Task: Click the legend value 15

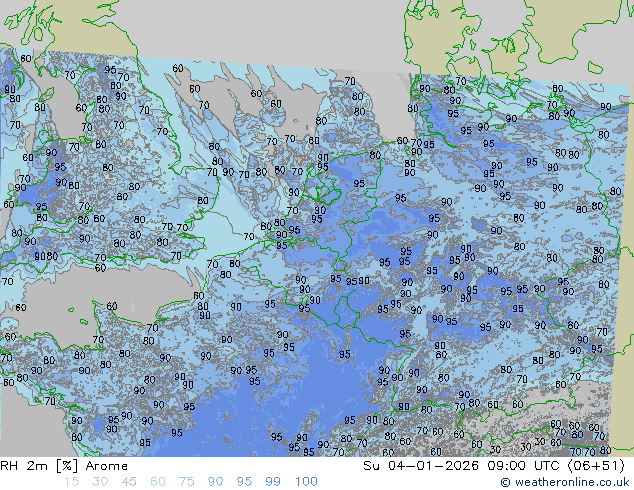Action: point(71,482)
